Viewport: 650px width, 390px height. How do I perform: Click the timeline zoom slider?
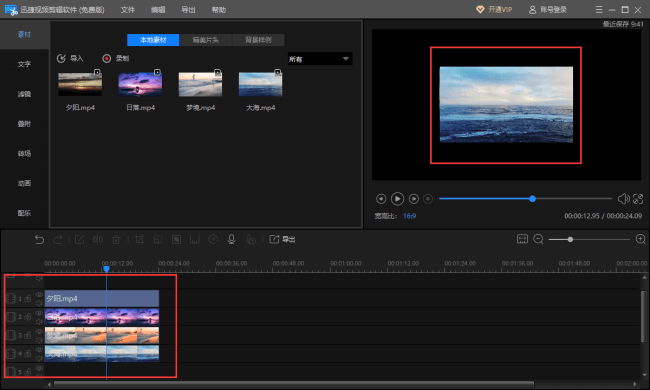[589, 240]
